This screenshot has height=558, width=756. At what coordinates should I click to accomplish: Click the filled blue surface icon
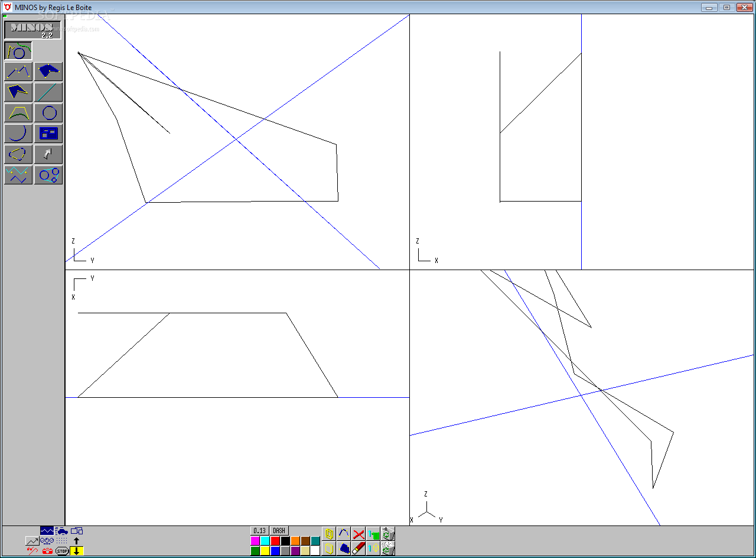point(344,549)
